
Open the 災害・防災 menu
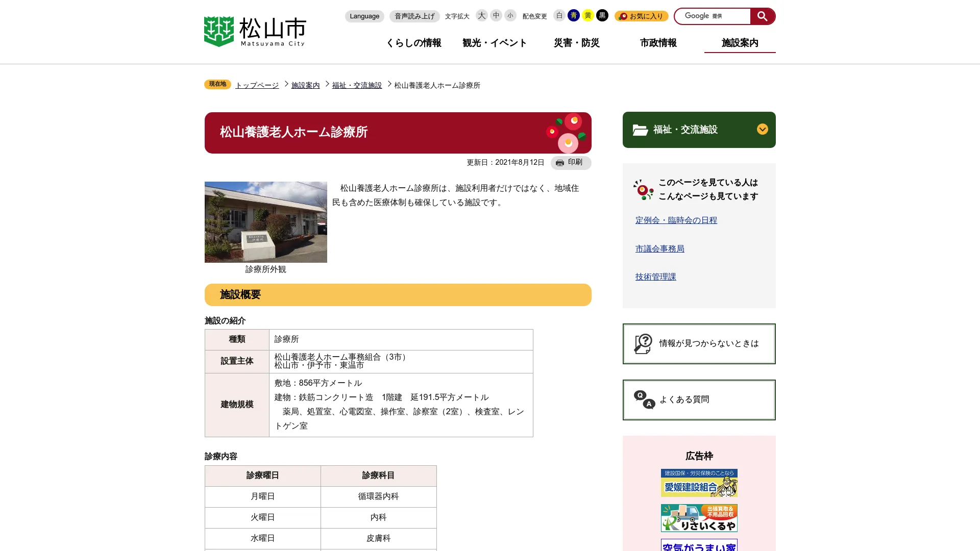(577, 43)
